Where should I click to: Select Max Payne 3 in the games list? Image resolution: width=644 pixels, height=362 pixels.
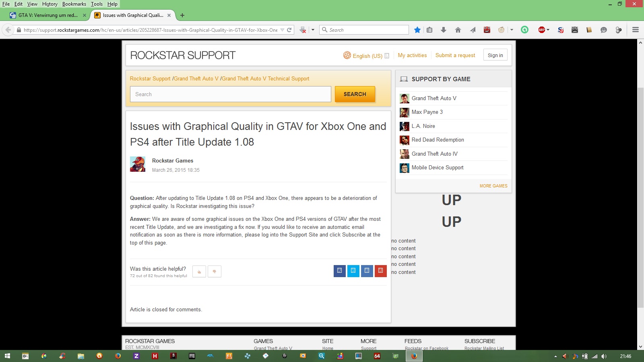(x=427, y=112)
